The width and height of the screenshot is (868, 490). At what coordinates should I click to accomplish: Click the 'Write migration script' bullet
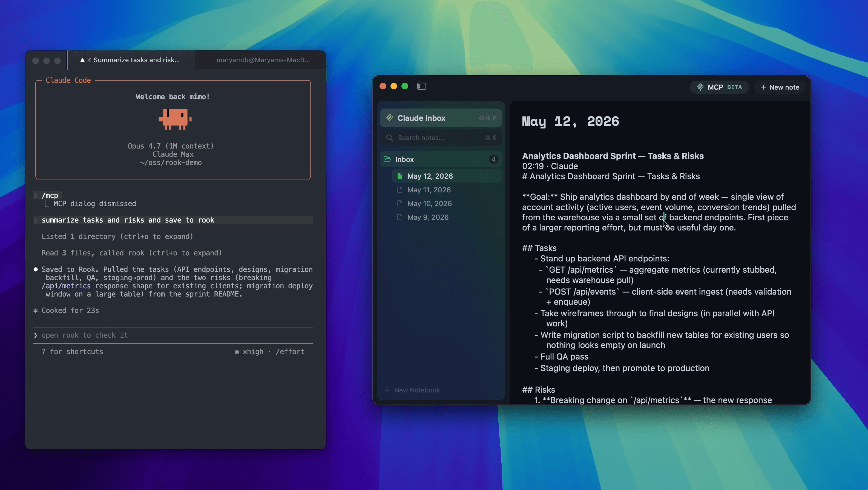(x=662, y=340)
